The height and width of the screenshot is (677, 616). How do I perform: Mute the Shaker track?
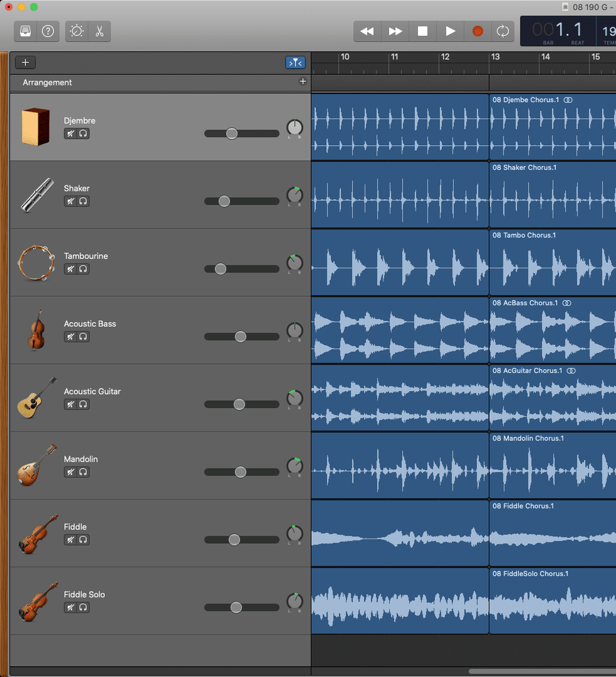(x=70, y=201)
